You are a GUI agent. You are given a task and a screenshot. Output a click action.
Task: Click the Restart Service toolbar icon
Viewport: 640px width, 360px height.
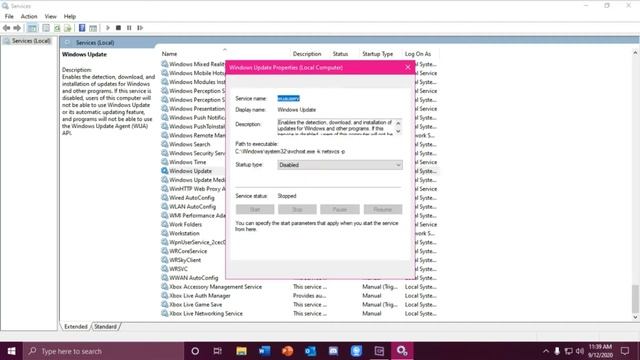point(140,28)
